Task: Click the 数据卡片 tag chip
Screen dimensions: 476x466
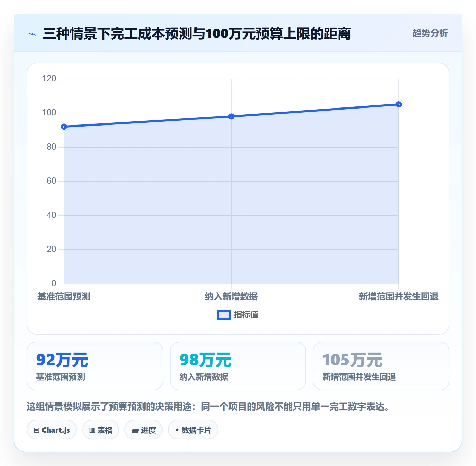Action: pyautogui.click(x=193, y=430)
